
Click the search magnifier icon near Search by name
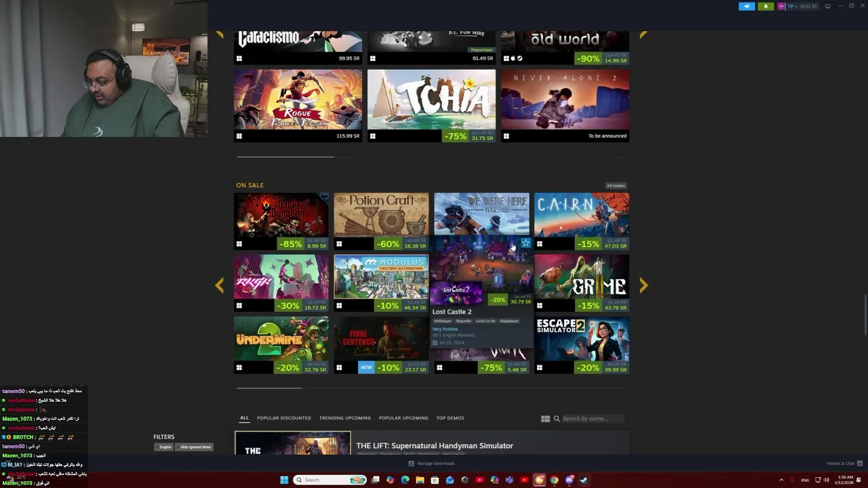(x=557, y=419)
